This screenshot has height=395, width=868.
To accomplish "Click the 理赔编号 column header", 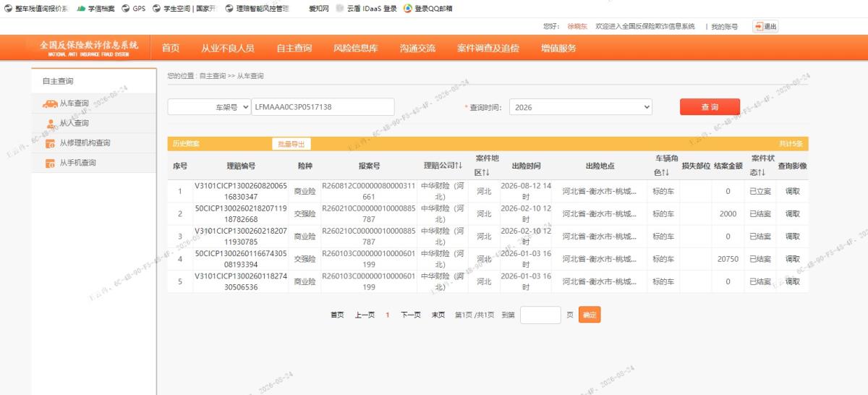I will coord(241,166).
